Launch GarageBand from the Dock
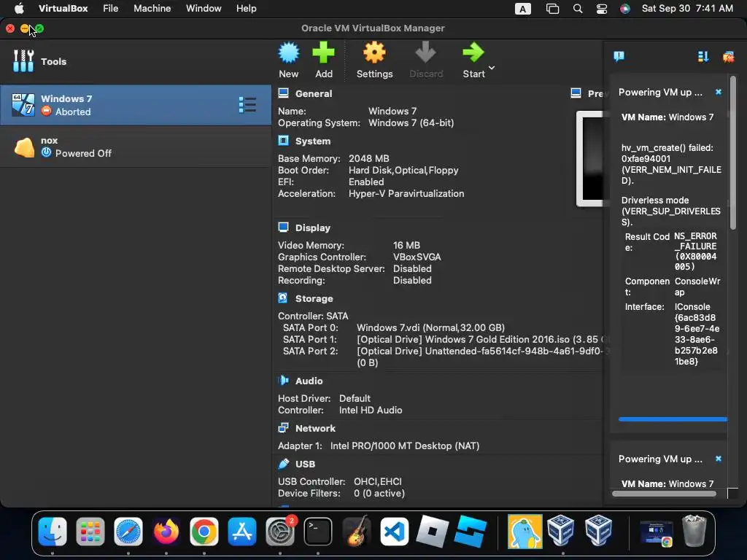 356,532
